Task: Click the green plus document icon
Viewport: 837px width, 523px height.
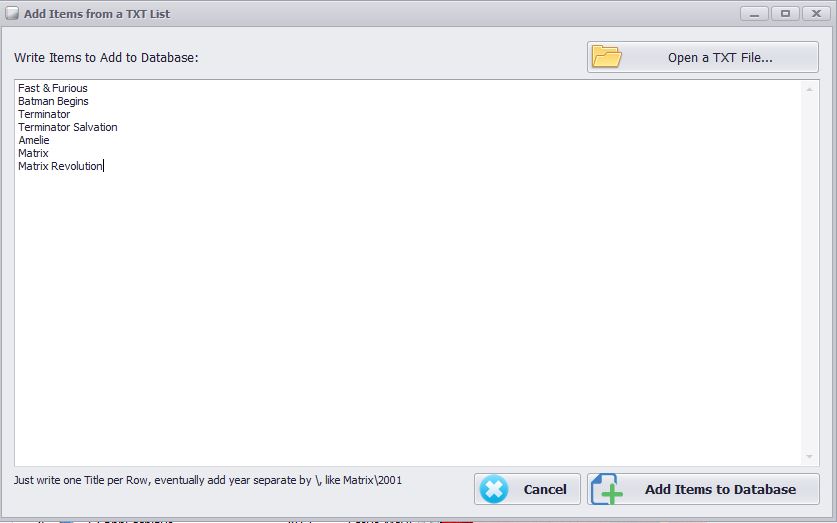Action: click(607, 489)
